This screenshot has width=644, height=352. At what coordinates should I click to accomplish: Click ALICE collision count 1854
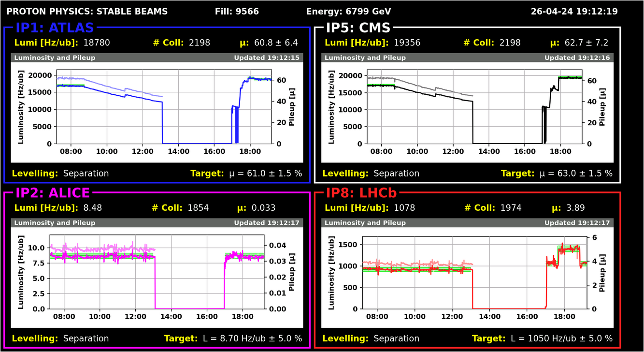[x=198, y=208]
